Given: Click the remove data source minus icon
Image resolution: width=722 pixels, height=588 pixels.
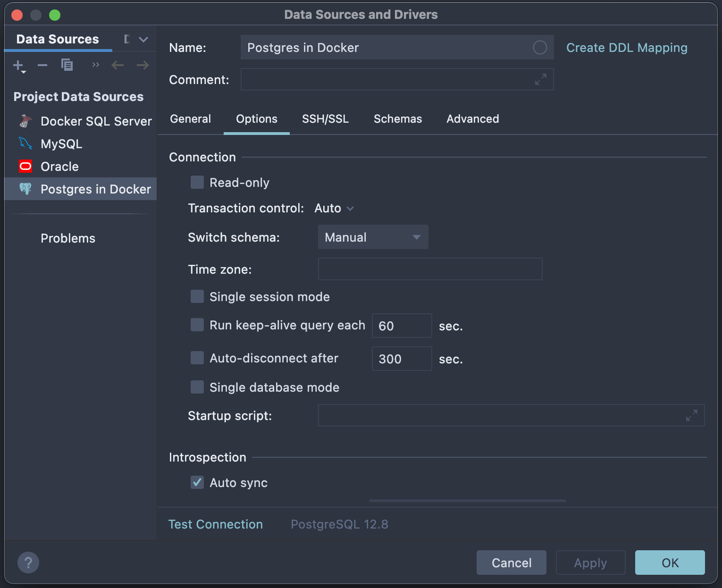Looking at the screenshot, I should pyautogui.click(x=42, y=65).
